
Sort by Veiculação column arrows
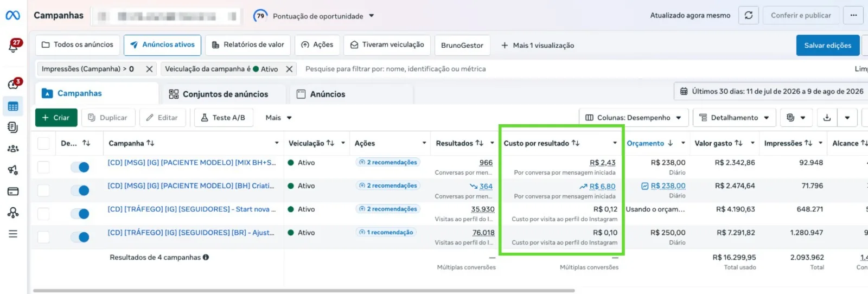[330, 143]
